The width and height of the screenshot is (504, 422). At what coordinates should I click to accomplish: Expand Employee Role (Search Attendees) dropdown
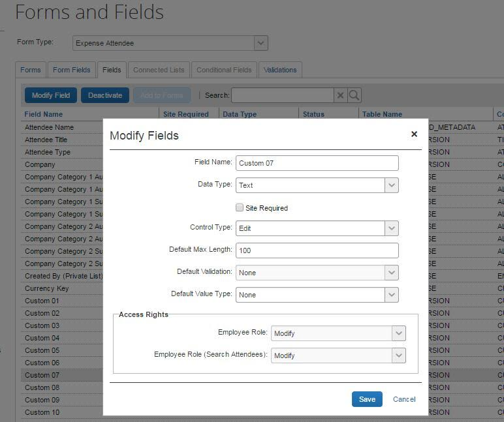click(398, 355)
